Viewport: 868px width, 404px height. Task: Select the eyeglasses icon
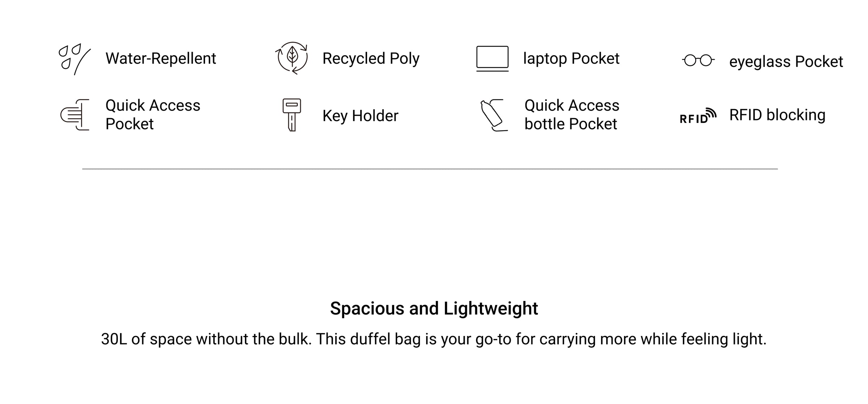pos(698,60)
